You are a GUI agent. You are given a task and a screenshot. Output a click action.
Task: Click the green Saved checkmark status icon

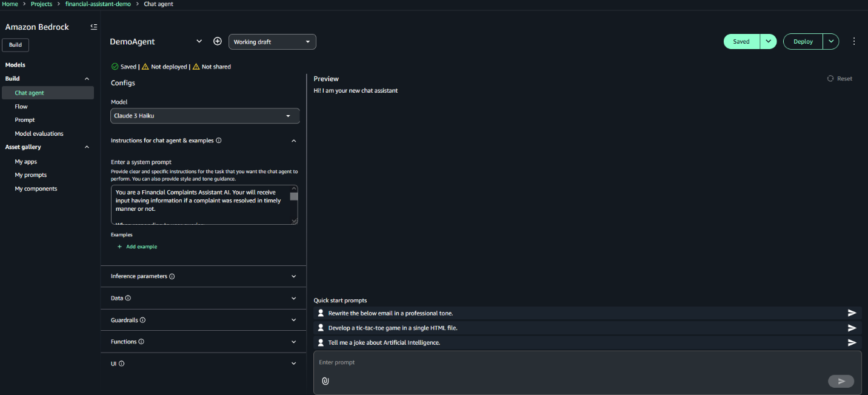(115, 67)
